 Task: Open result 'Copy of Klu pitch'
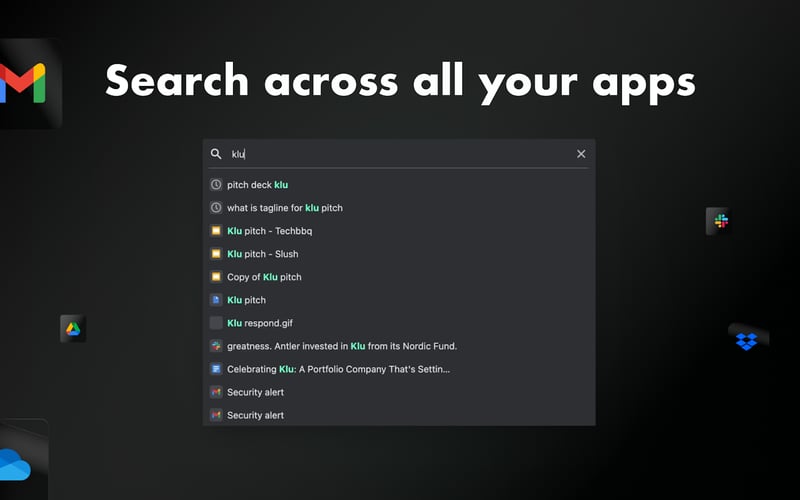coord(264,277)
